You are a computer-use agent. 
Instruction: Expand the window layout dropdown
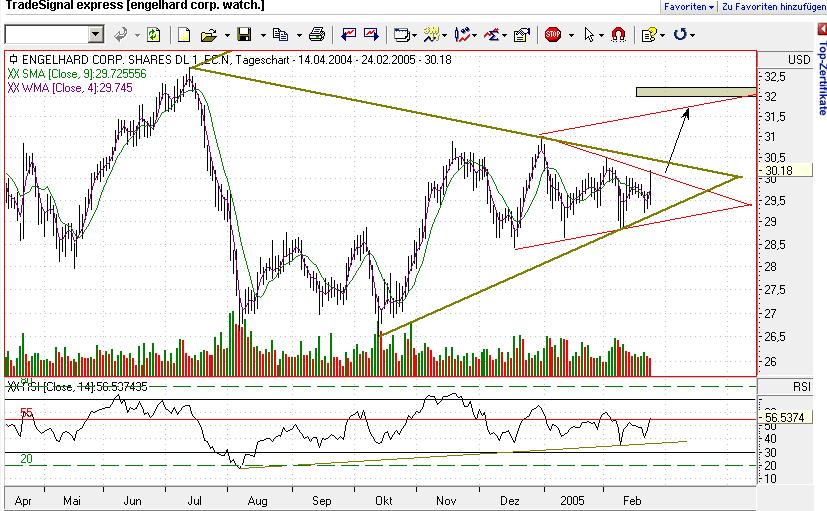(415, 36)
